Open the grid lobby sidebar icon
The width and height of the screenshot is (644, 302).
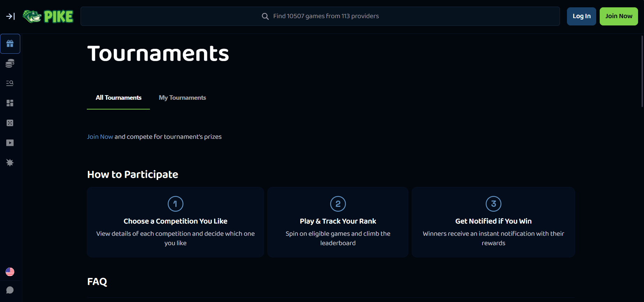pyautogui.click(x=10, y=103)
